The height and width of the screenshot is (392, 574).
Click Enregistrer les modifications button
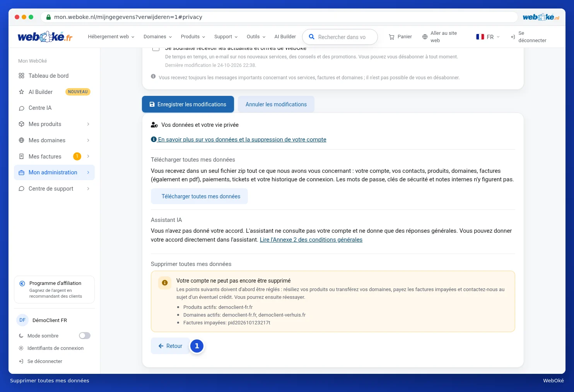188,104
